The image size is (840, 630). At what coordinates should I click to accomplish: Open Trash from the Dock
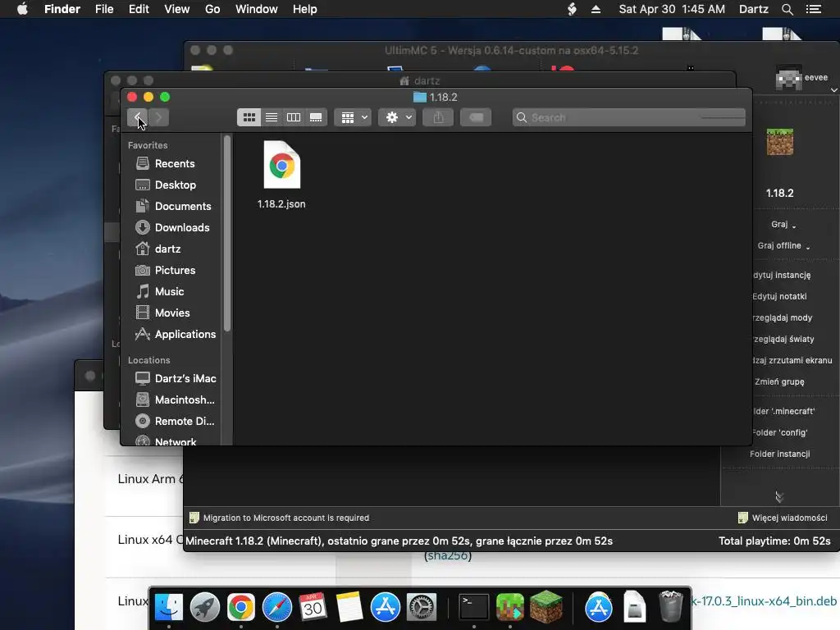pyautogui.click(x=671, y=606)
